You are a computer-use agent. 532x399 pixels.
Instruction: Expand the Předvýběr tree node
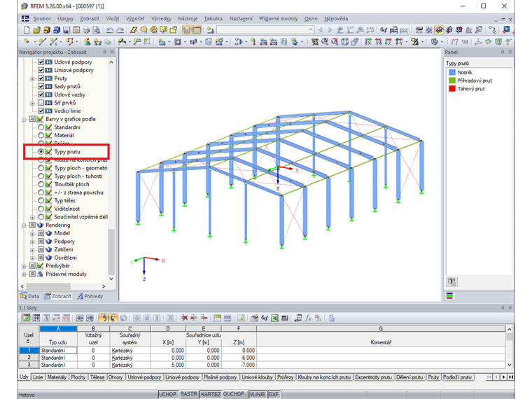pyautogui.click(x=24, y=266)
